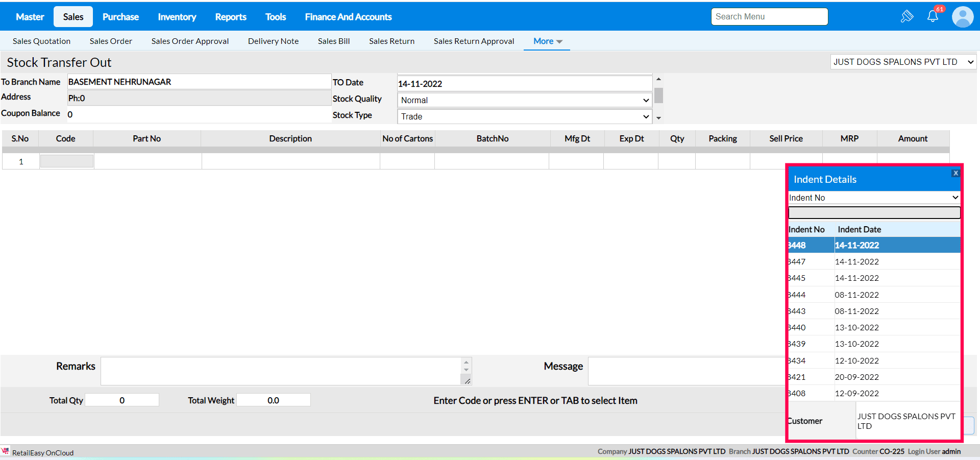Expand the More submenu

click(547, 41)
